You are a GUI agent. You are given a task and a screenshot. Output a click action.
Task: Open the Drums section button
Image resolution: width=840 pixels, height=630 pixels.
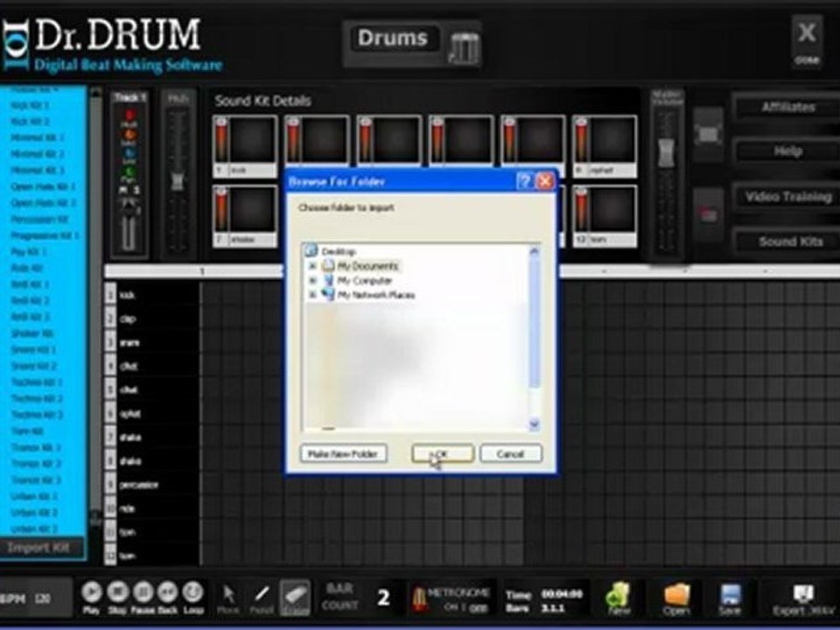(x=393, y=38)
